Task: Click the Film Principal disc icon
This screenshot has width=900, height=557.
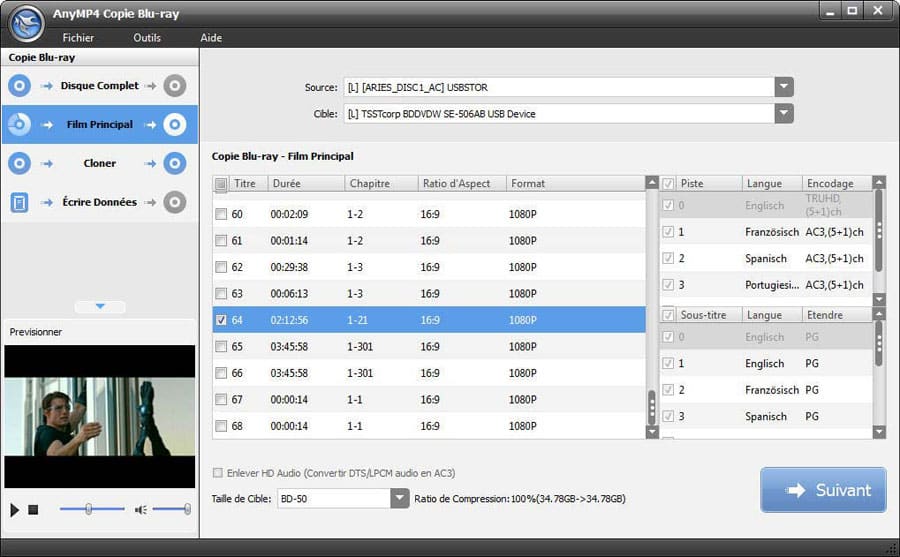Action: point(19,125)
